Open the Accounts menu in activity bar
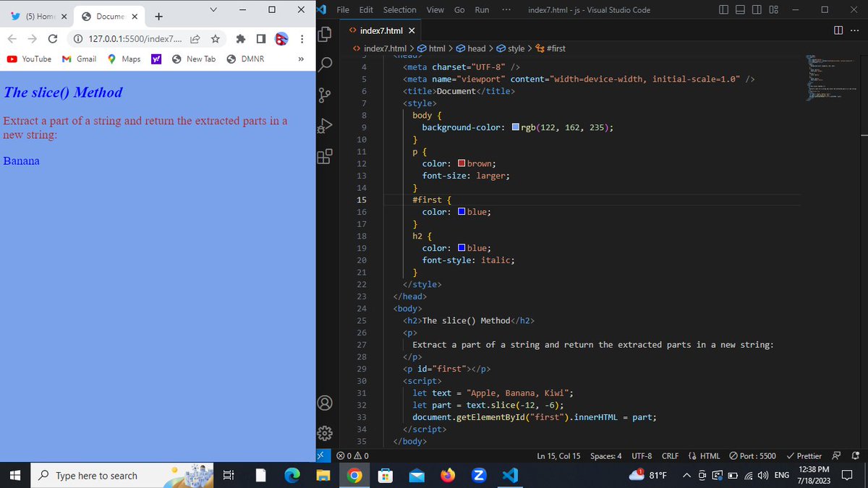The width and height of the screenshot is (868, 488). click(x=325, y=403)
